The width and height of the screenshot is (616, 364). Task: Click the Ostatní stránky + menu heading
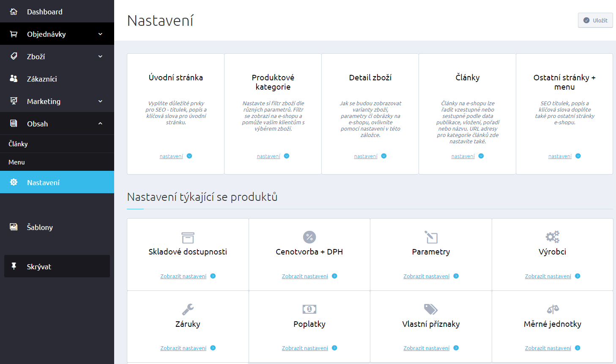[564, 82]
